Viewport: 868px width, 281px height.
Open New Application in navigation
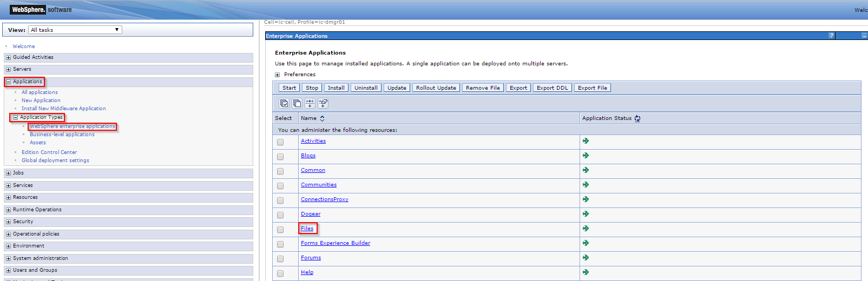(41, 101)
